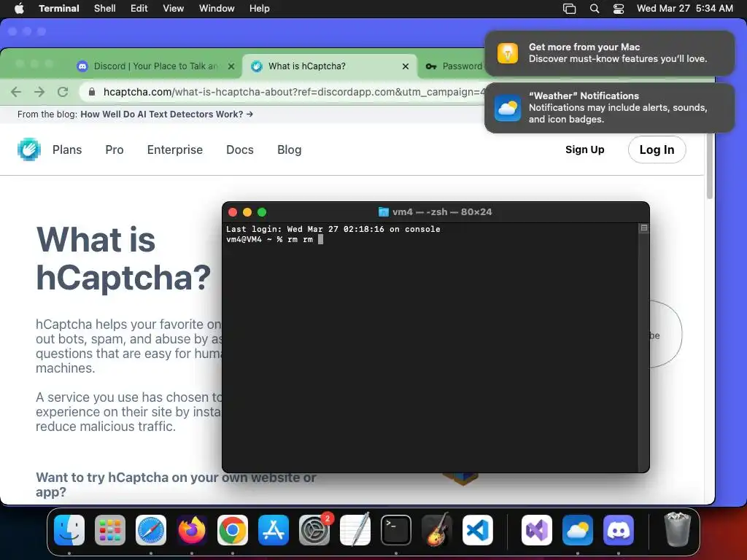
Task: Click the What is hCaptcha? heading
Action: click(123, 258)
